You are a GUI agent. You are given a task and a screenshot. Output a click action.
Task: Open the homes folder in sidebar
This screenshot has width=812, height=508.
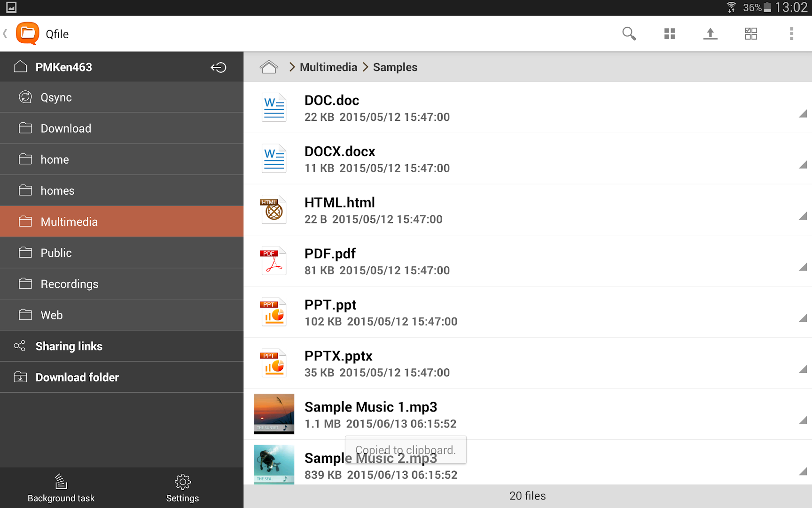click(x=122, y=190)
